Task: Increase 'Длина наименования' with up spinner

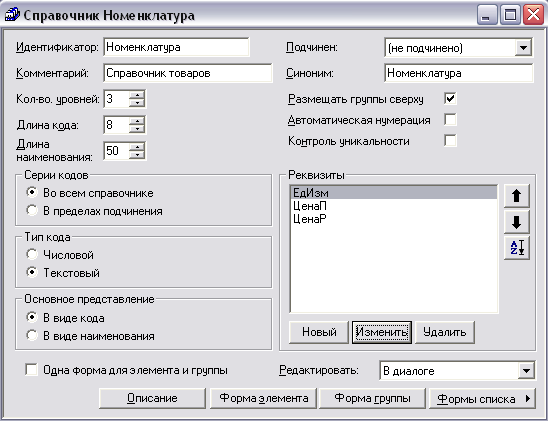Action: 137,147
